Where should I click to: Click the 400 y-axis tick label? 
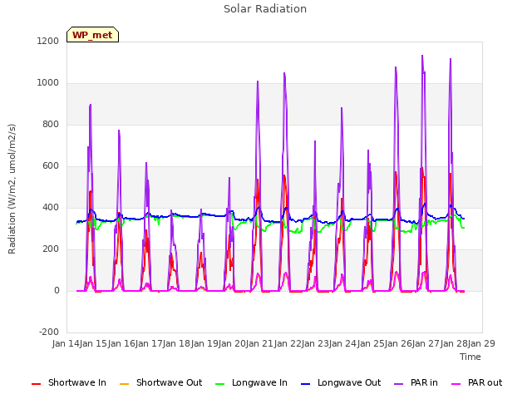tap(51, 207)
